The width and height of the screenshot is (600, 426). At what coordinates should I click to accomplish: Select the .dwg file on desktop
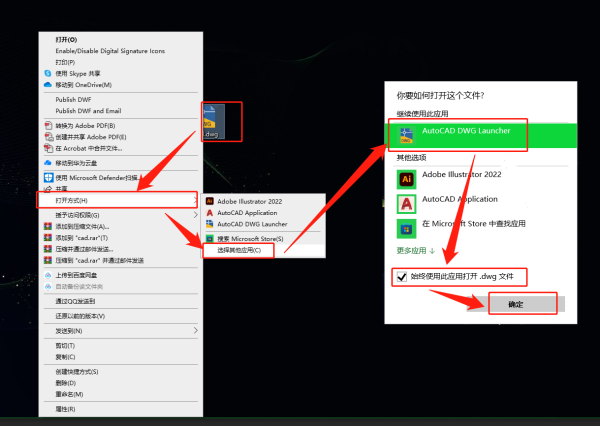click(214, 121)
